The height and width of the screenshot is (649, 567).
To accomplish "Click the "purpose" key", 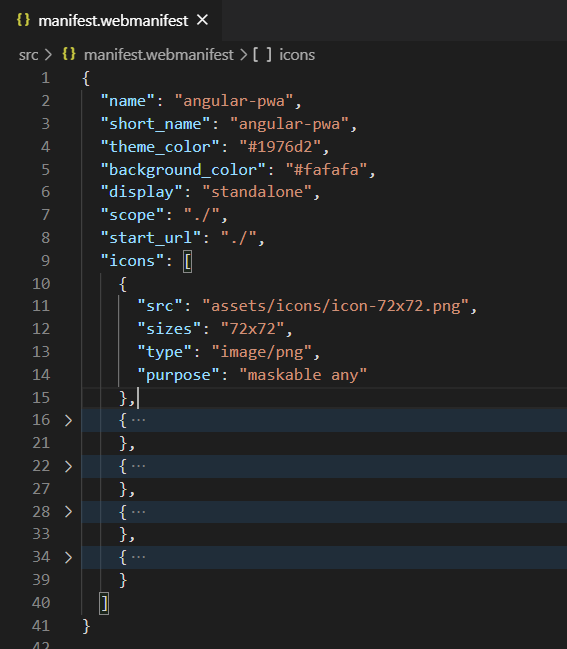I will [178, 375].
